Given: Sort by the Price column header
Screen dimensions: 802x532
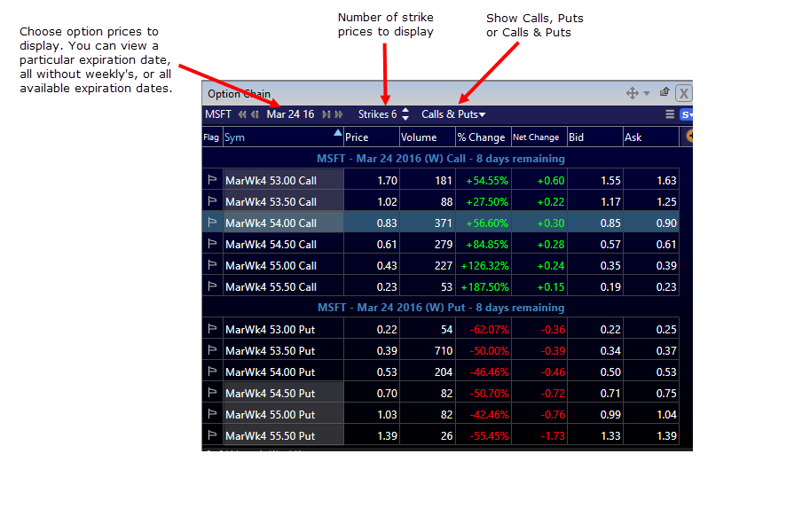Looking at the screenshot, I should 372,137.
